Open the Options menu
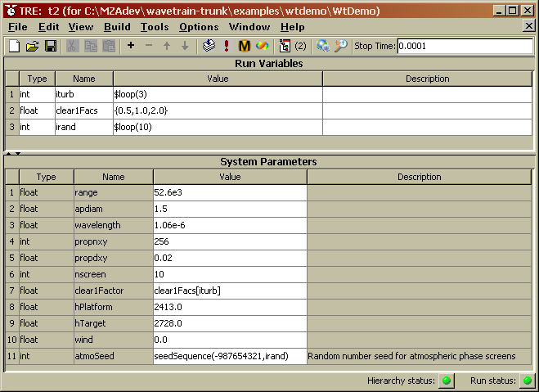Image resolution: width=539 pixels, height=392 pixels. (199, 27)
